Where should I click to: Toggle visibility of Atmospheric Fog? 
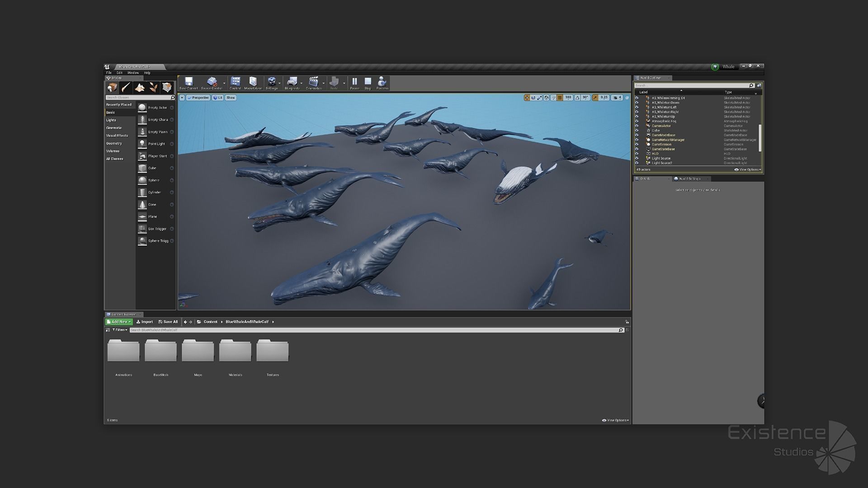(x=637, y=121)
